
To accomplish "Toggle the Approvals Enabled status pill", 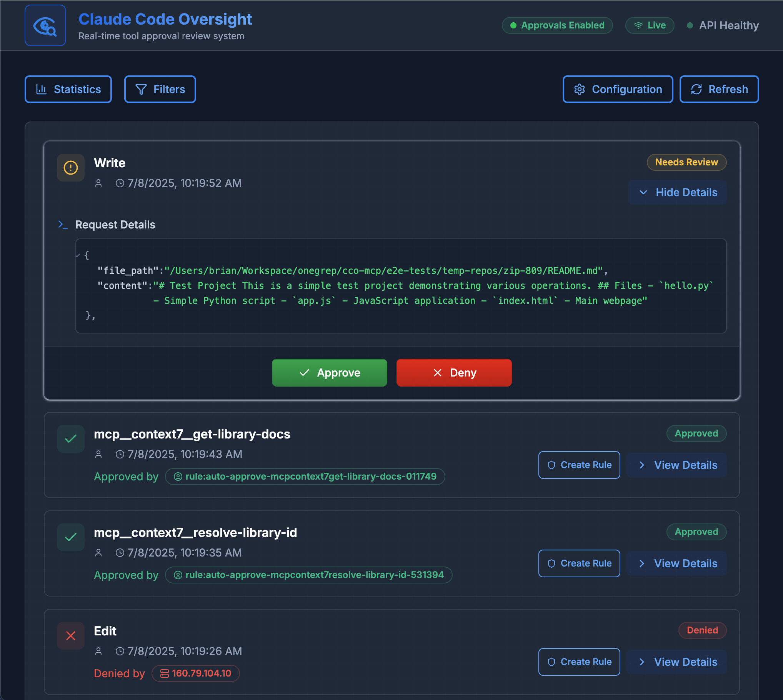I will pos(557,25).
